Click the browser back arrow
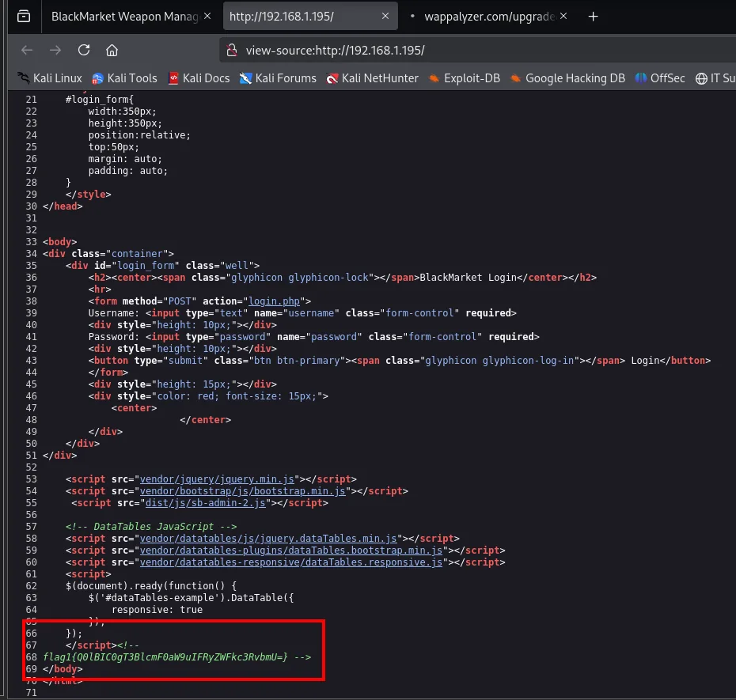Viewport: 736px width, 700px height. (27, 50)
